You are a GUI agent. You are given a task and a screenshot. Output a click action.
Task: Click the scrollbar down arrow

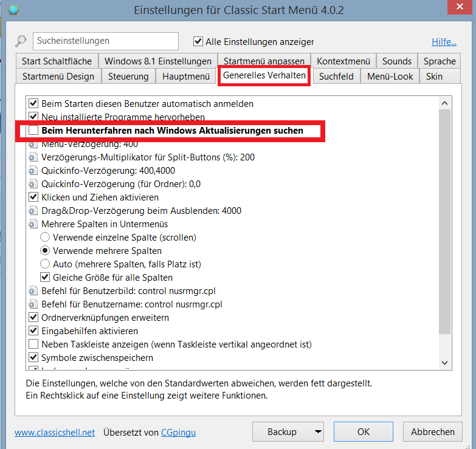[445, 363]
